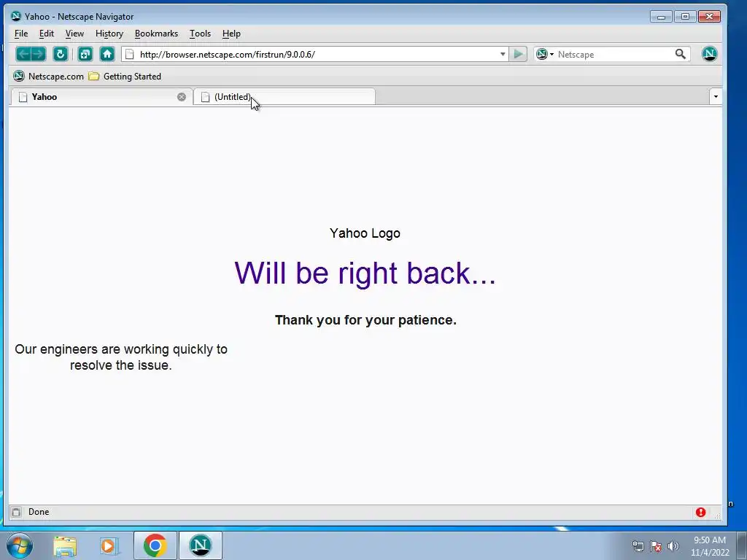The height and width of the screenshot is (560, 747).
Task: Switch to Google Chrome in taskbar
Action: point(155,545)
